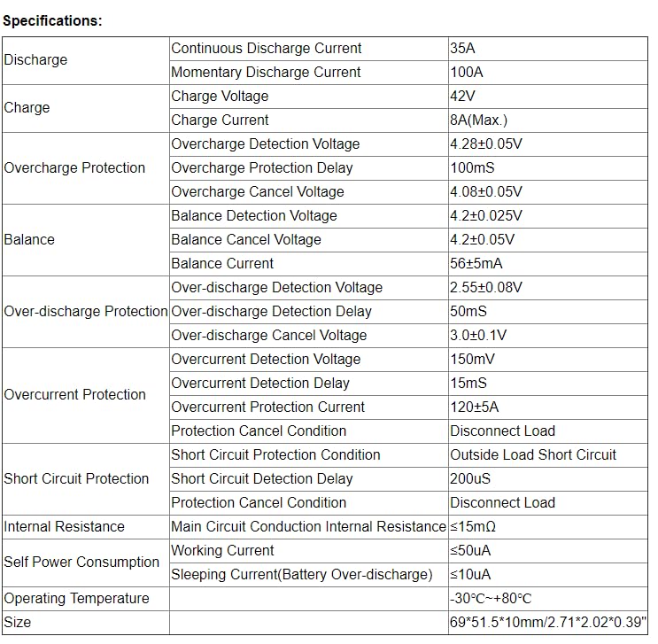Select the Short Circuit Detection Delay label
The image size is (658, 644).
point(262,479)
